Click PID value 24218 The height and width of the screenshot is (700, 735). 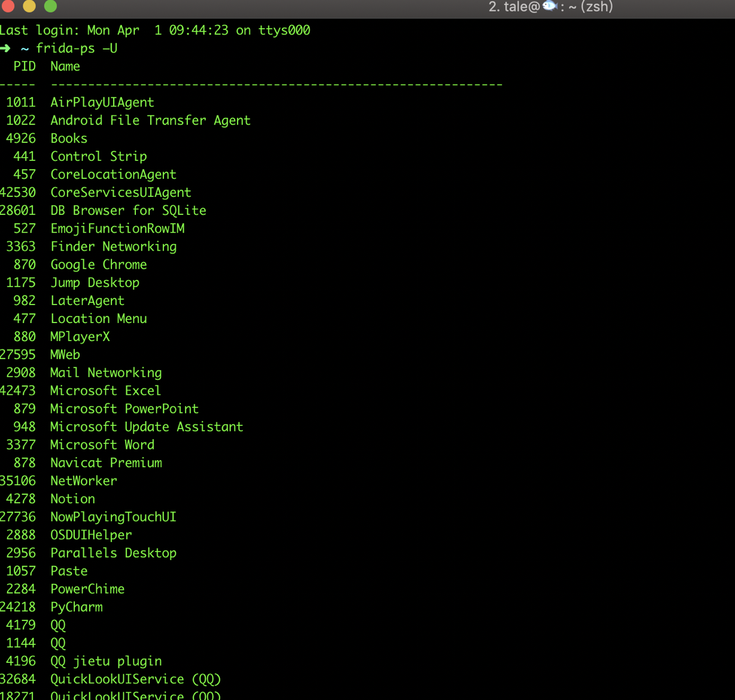click(x=18, y=607)
